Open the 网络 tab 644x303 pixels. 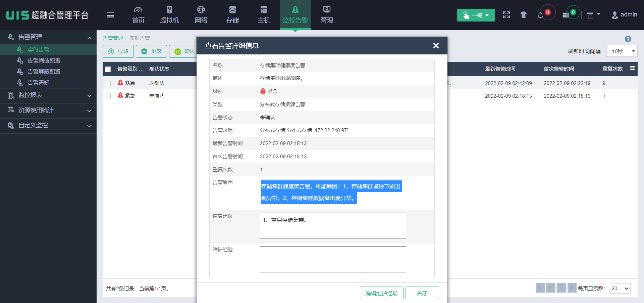click(201, 15)
